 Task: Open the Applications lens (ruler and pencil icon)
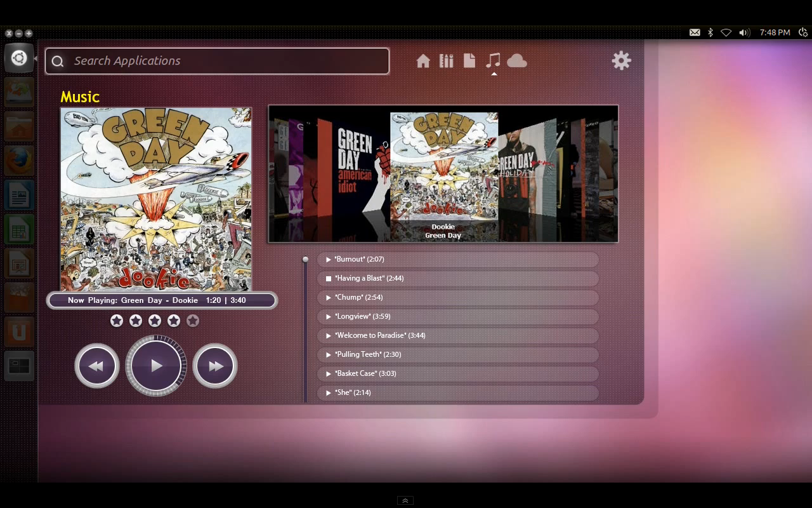tap(447, 60)
